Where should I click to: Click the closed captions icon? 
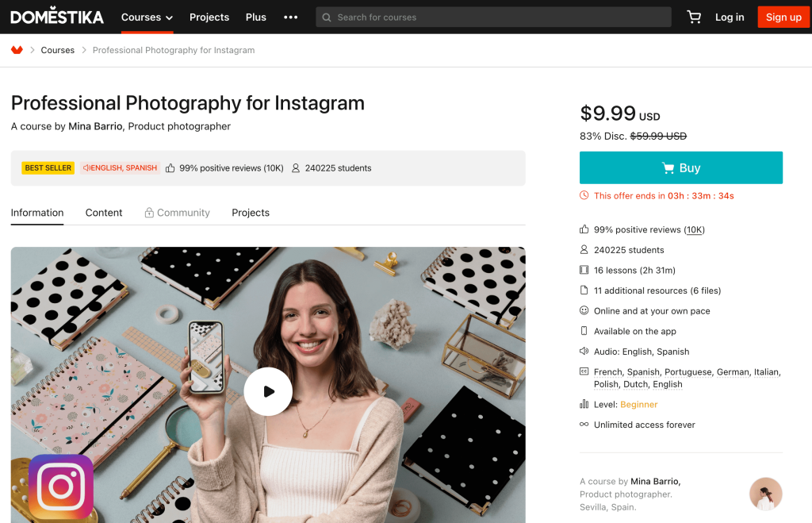tap(584, 371)
